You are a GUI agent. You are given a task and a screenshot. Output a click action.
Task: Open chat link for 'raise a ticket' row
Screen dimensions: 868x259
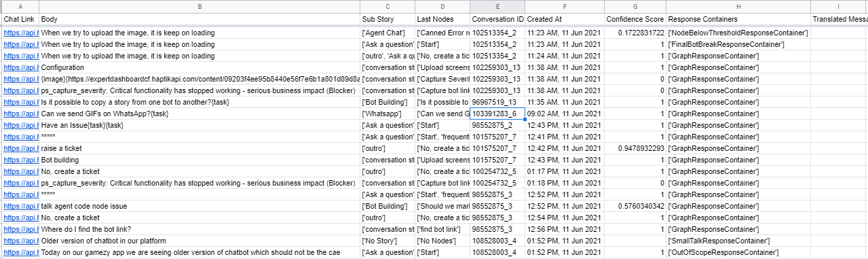click(20, 148)
